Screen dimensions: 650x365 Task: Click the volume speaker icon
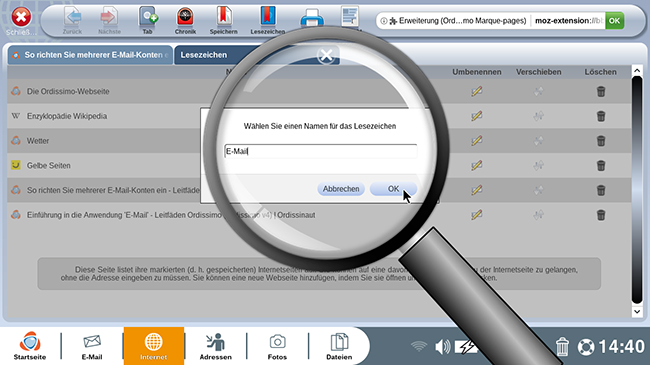click(442, 347)
